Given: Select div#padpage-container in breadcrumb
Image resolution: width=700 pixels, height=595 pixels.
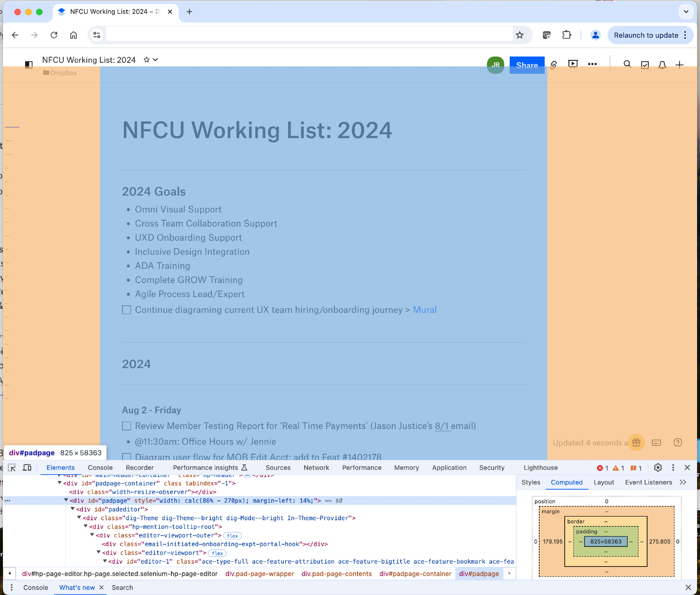Looking at the screenshot, I should tap(415, 574).
